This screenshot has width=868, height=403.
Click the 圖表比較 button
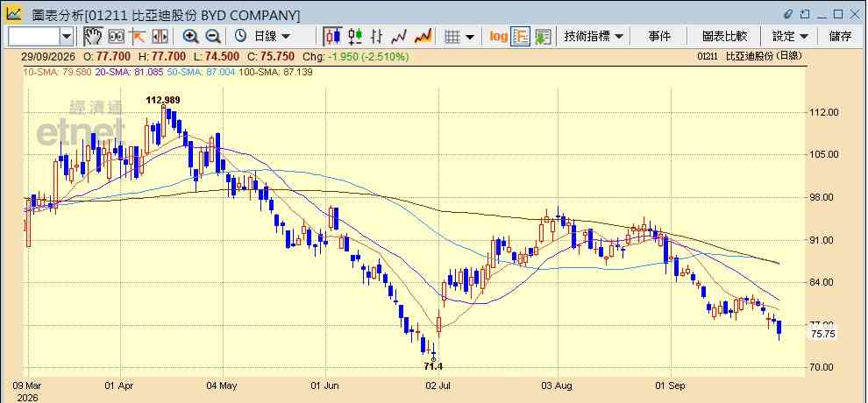pos(724,37)
